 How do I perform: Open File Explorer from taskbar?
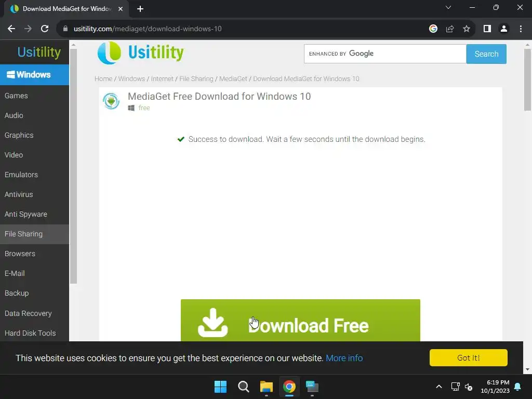click(x=267, y=387)
